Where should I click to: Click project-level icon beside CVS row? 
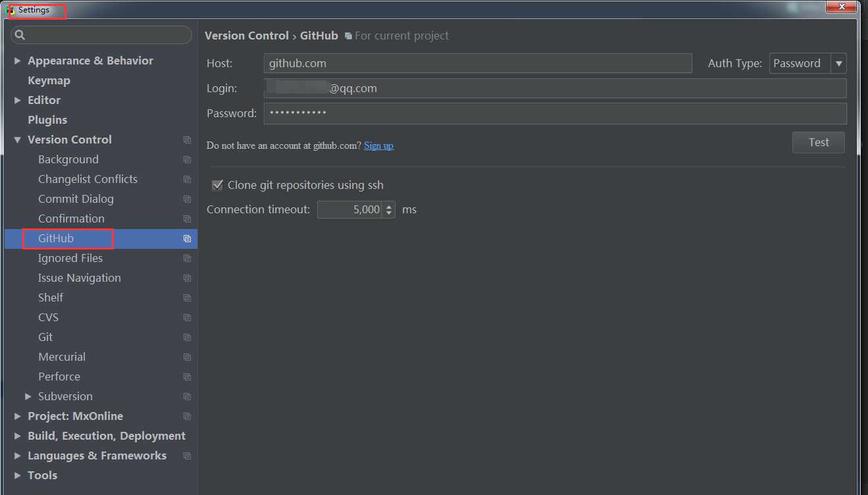click(187, 317)
